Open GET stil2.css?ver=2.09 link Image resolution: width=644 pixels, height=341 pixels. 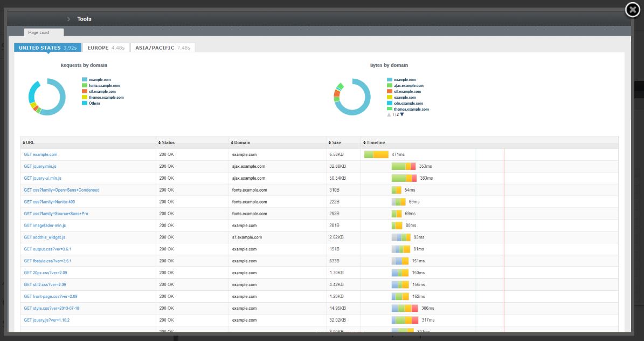coord(45,285)
